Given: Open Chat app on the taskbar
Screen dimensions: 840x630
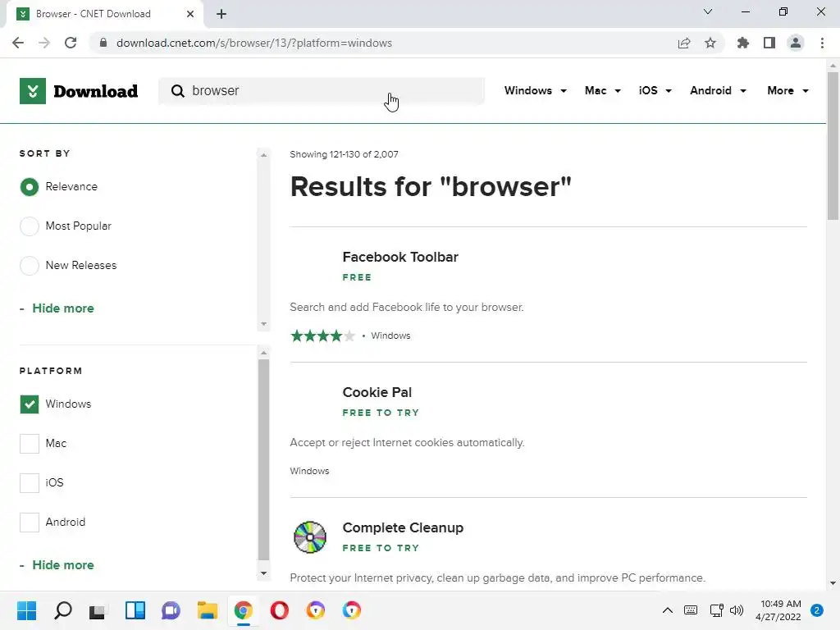Looking at the screenshot, I should tap(171, 610).
